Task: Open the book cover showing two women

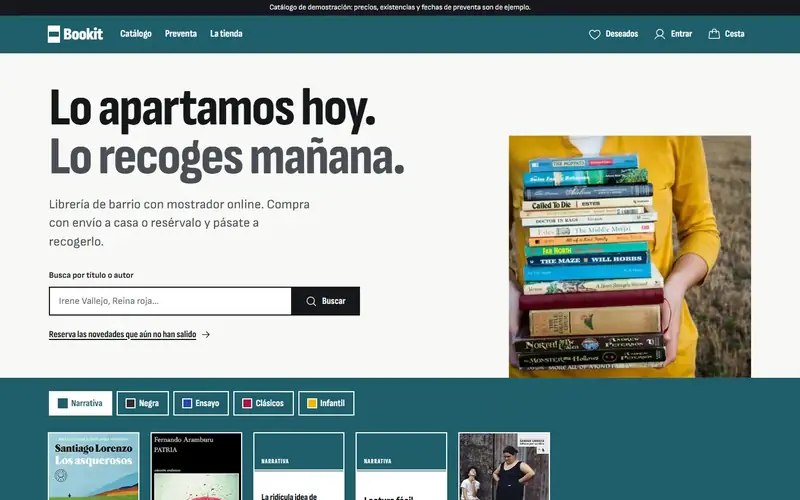Action: click(504, 466)
